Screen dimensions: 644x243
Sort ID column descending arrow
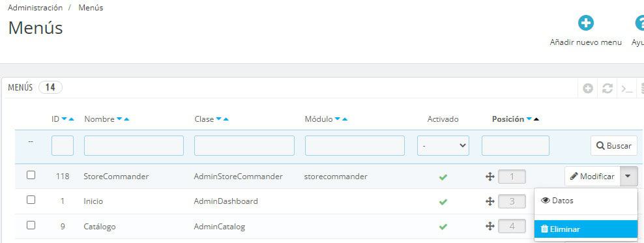tap(64, 119)
